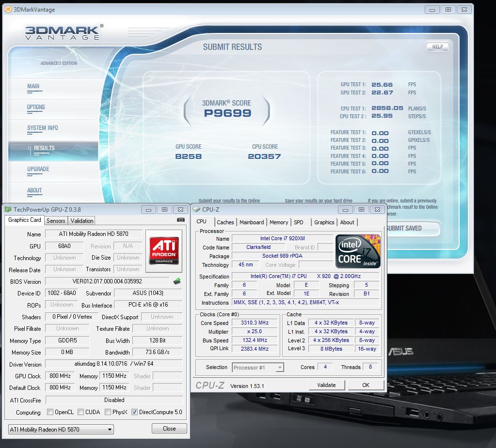
Task: Click the Validate button in CPU-Z
Action: (x=326, y=385)
